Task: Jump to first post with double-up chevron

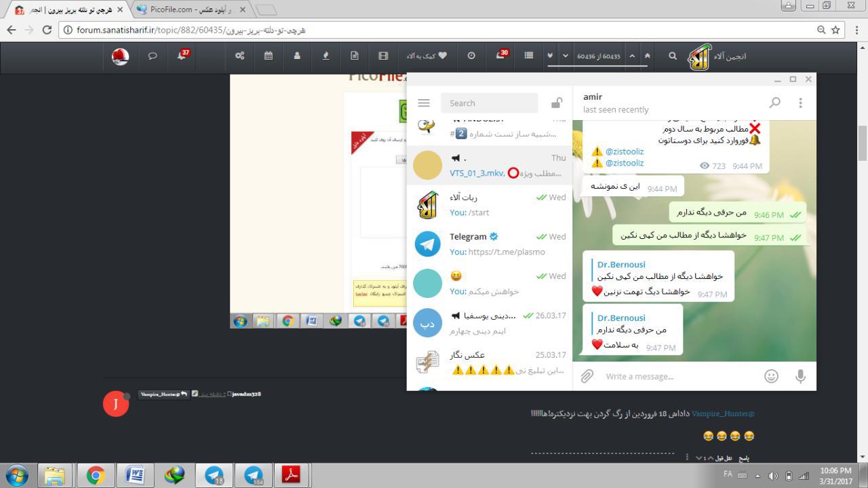Action: 647,56
